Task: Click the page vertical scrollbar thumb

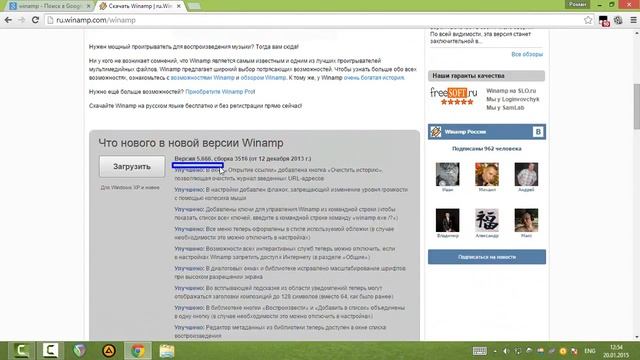Action: click(x=636, y=106)
